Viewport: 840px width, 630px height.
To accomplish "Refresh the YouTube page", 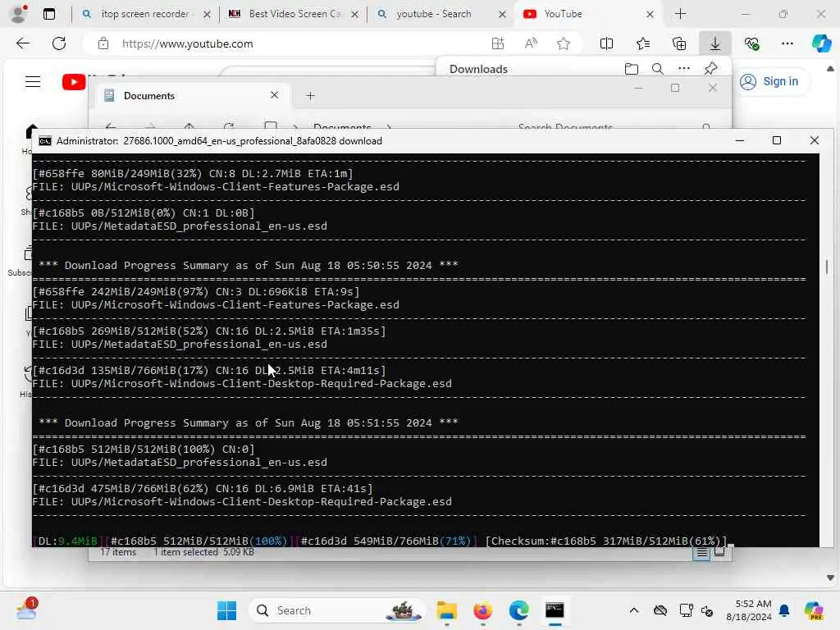I will click(59, 43).
